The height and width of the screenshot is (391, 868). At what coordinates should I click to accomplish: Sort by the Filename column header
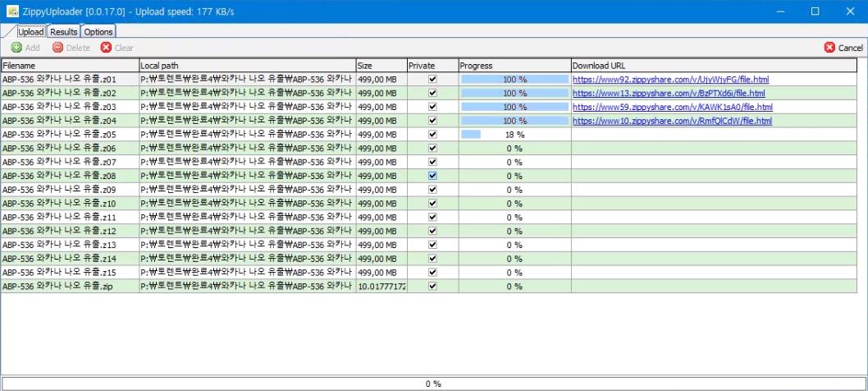pos(70,66)
